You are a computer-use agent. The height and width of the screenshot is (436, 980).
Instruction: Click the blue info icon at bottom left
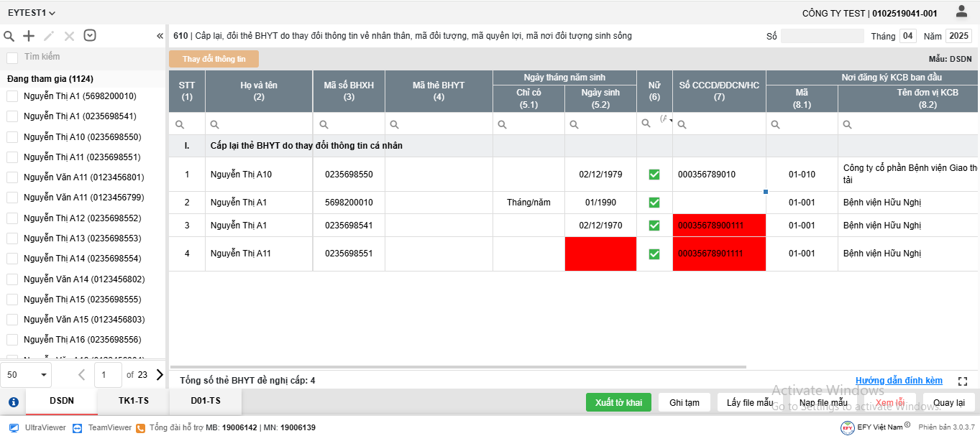pos(13,402)
